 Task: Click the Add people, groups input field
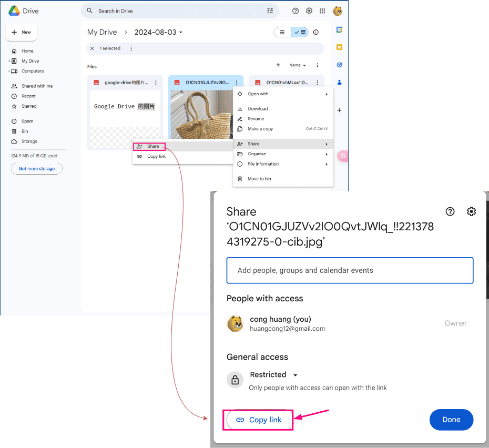350,270
